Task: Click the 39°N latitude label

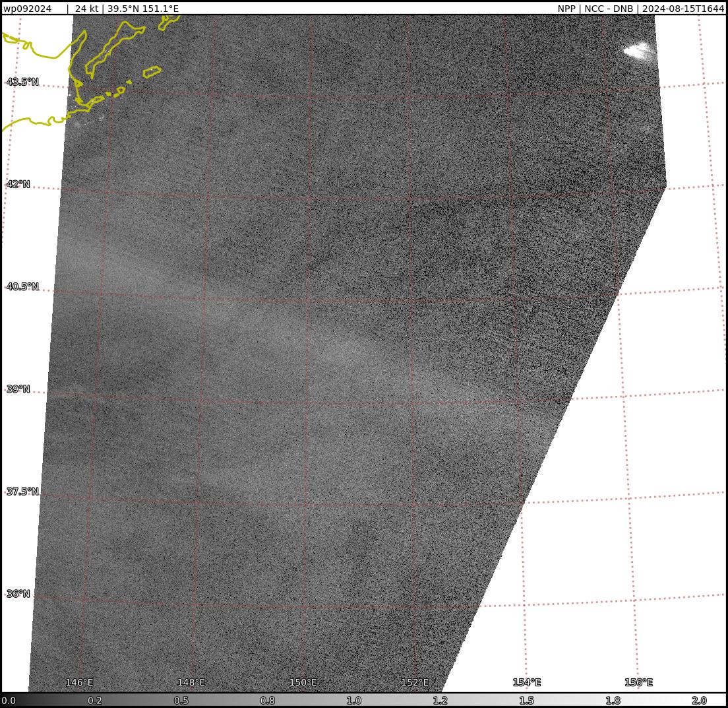Action: (x=18, y=389)
